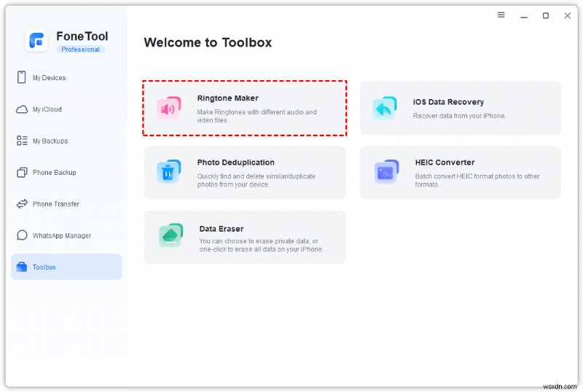Click the Phone Transfer arrows icon
Image resolution: width=583 pixels, height=392 pixels.
[x=22, y=204]
